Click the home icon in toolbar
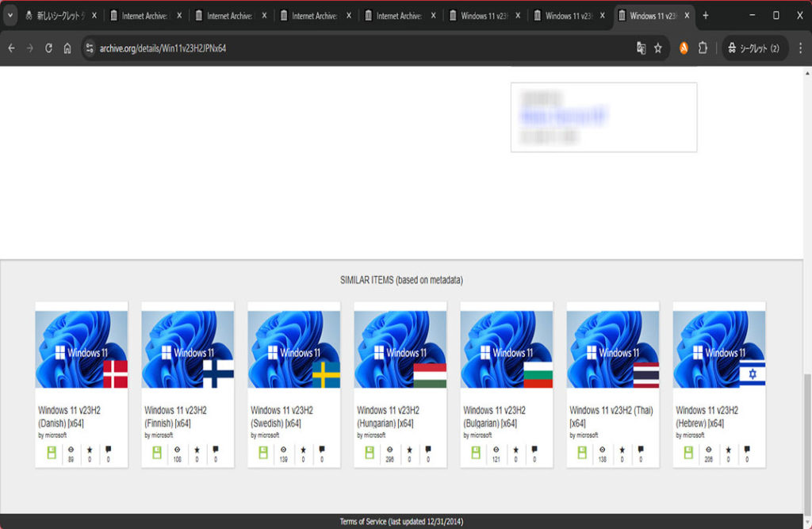The height and width of the screenshot is (529, 812). pyautogui.click(x=67, y=48)
